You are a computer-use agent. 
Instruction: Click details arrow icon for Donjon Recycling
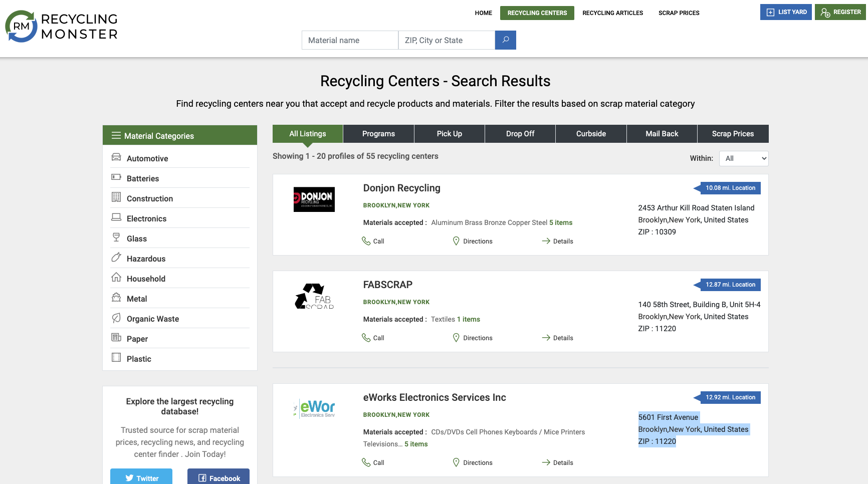(546, 241)
